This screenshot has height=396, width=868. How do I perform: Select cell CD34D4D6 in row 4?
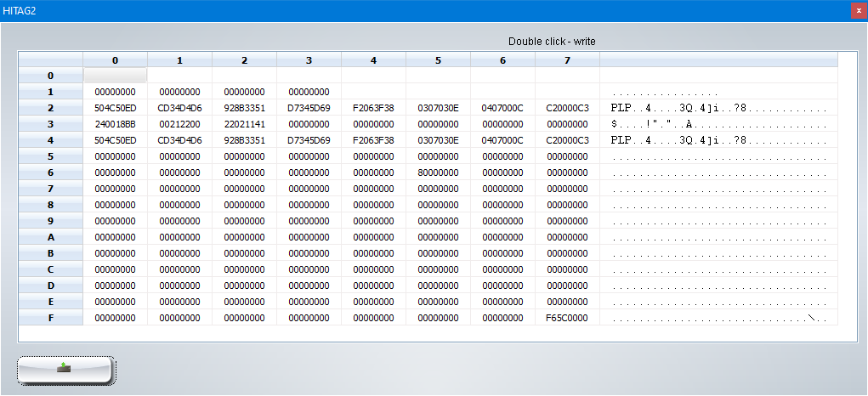coord(180,140)
